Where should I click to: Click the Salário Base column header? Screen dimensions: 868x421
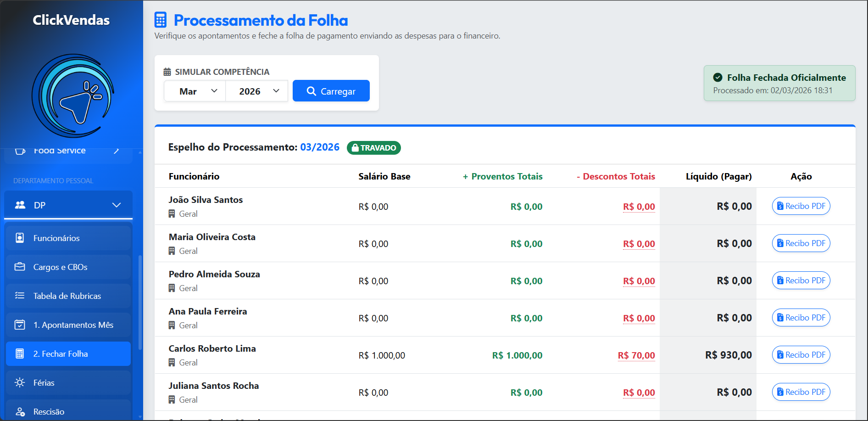click(384, 176)
